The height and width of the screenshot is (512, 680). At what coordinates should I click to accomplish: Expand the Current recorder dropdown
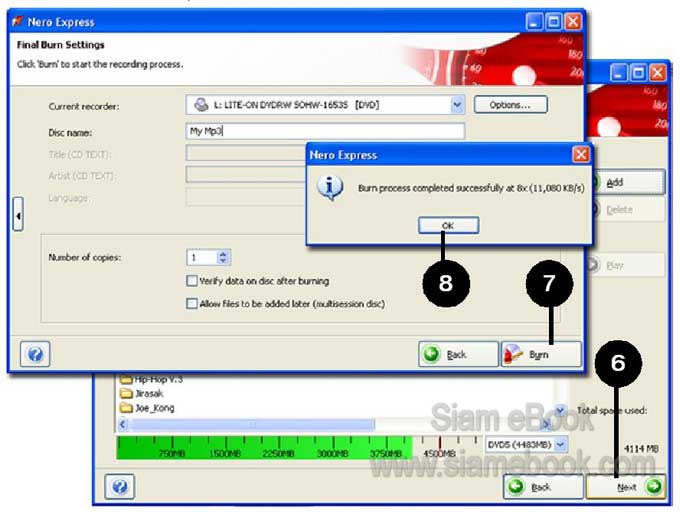(457, 105)
